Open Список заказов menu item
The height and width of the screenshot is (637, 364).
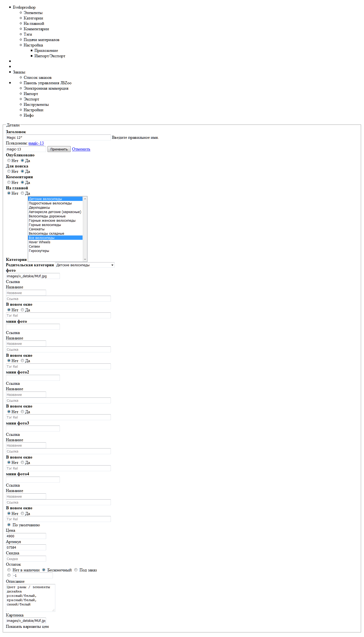tap(38, 77)
